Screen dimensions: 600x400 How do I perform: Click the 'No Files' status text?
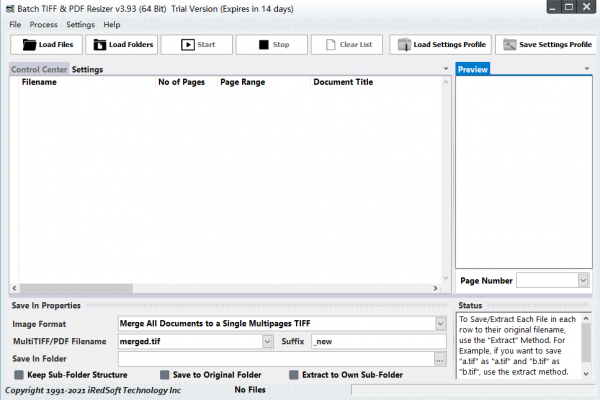click(250, 390)
